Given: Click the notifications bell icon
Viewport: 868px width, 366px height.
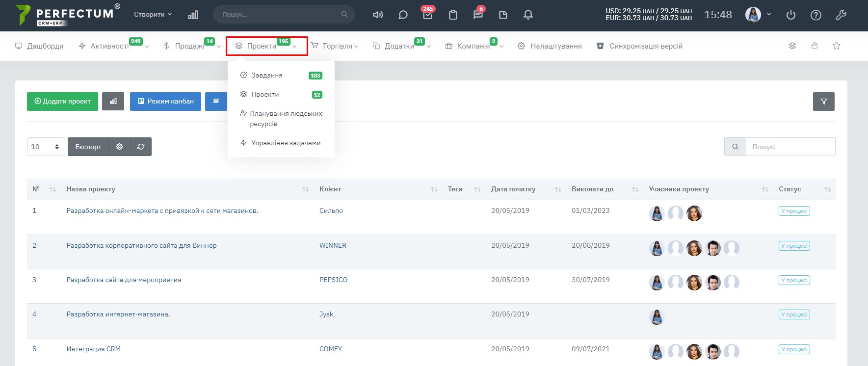Looking at the screenshot, I should (x=528, y=15).
